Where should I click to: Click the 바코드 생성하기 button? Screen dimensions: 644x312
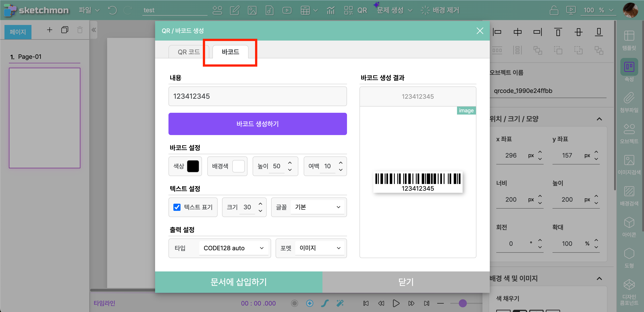coord(258,124)
